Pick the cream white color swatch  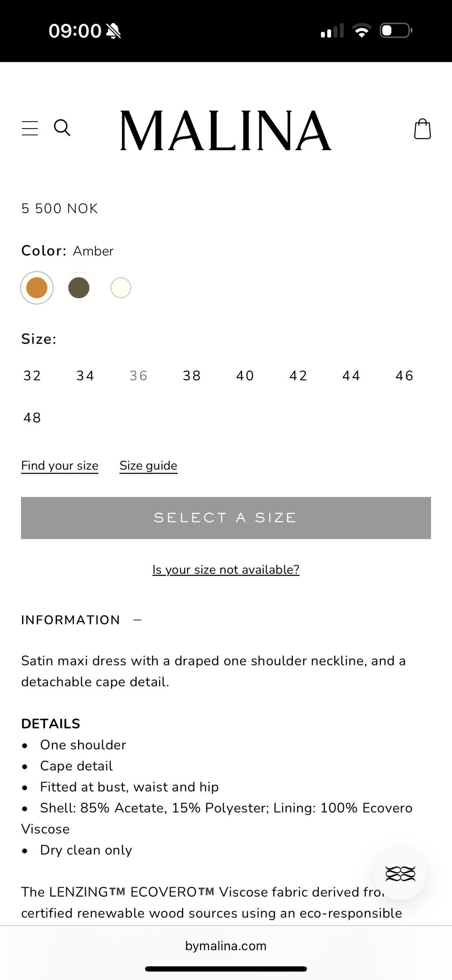[x=121, y=288]
